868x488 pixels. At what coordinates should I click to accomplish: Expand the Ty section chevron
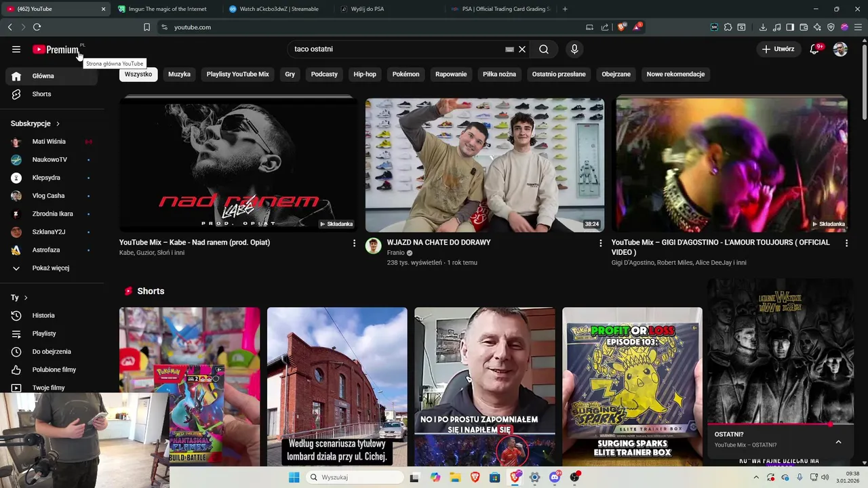(x=26, y=298)
